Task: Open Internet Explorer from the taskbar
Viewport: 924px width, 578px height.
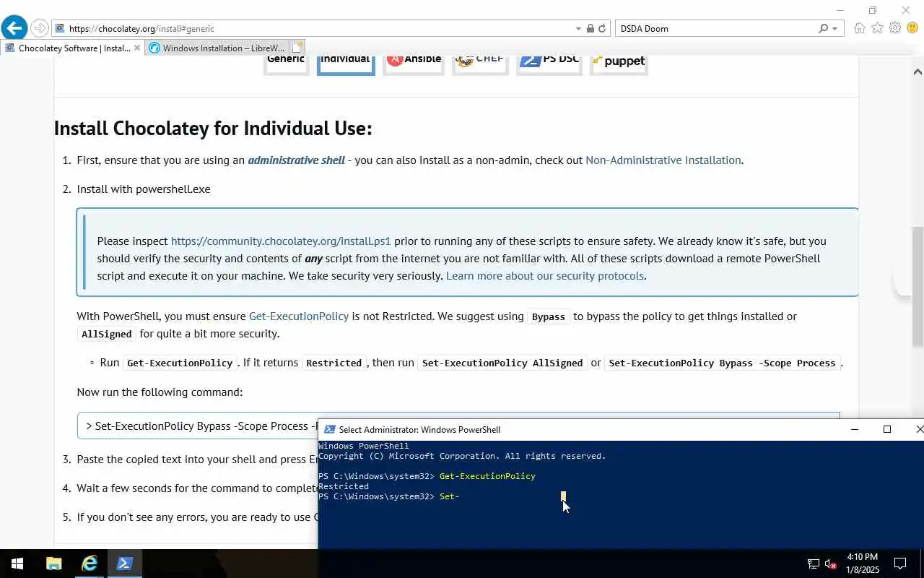Action: pyautogui.click(x=90, y=564)
